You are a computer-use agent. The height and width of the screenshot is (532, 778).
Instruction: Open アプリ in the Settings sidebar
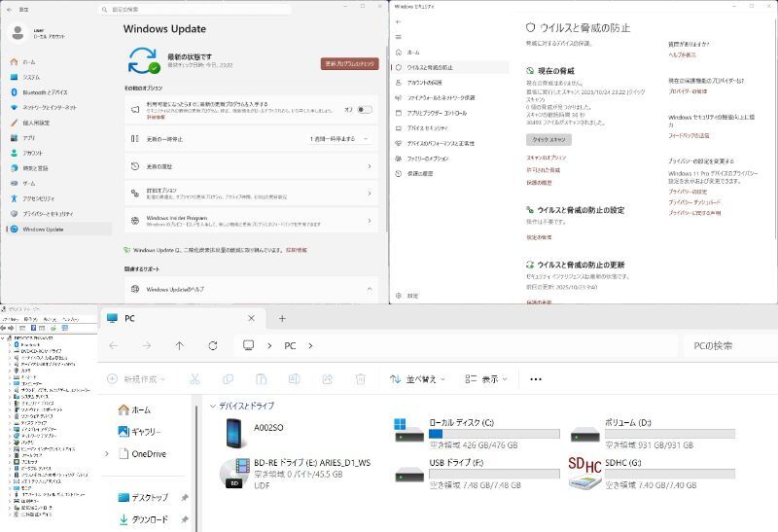(58, 138)
